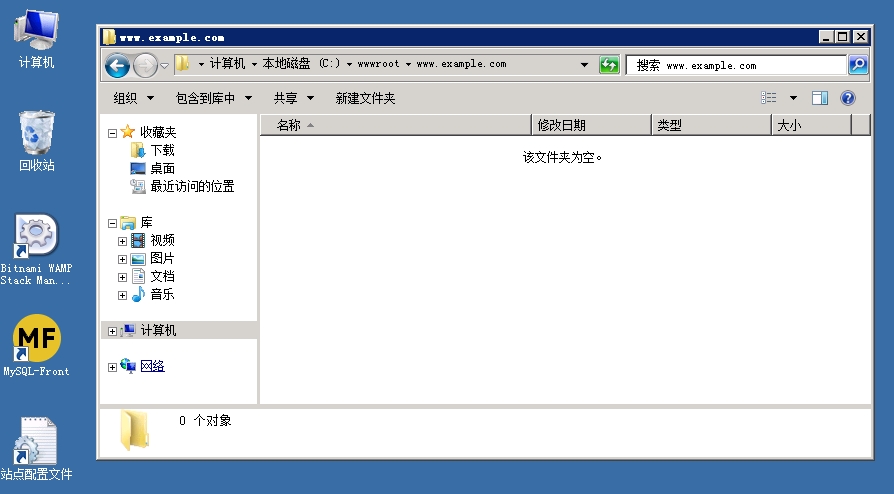
Task: Expand the 网络 tree node
Action: [112, 367]
